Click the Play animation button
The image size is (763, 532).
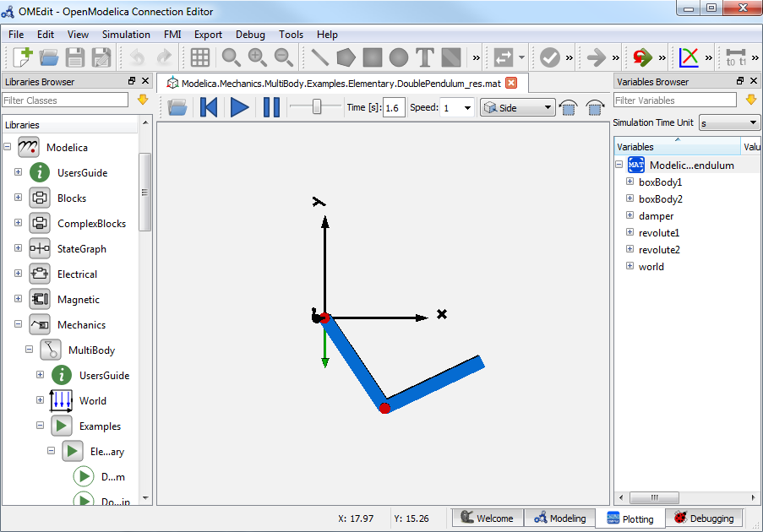click(239, 107)
